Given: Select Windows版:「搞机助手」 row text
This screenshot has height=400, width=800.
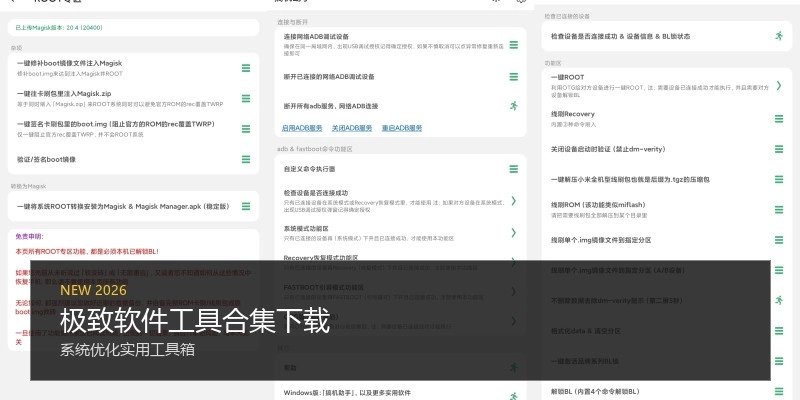Looking at the screenshot, I should point(347,393).
